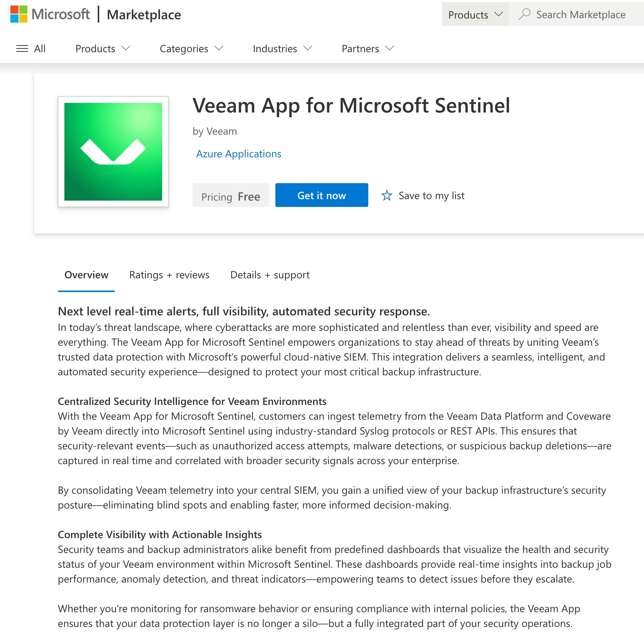Click the Partners chevron arrow
The width and height of the screenshot is (644, 644).
389,48
